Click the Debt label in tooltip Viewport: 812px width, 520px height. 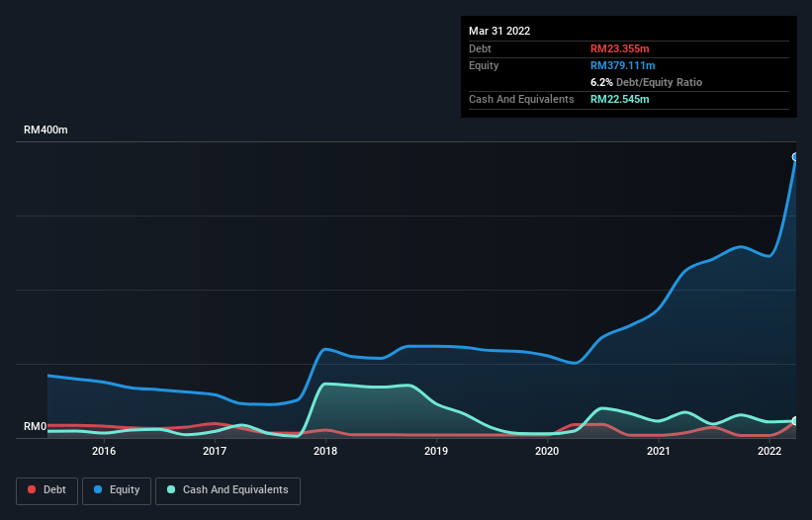[x=480, y=48]
